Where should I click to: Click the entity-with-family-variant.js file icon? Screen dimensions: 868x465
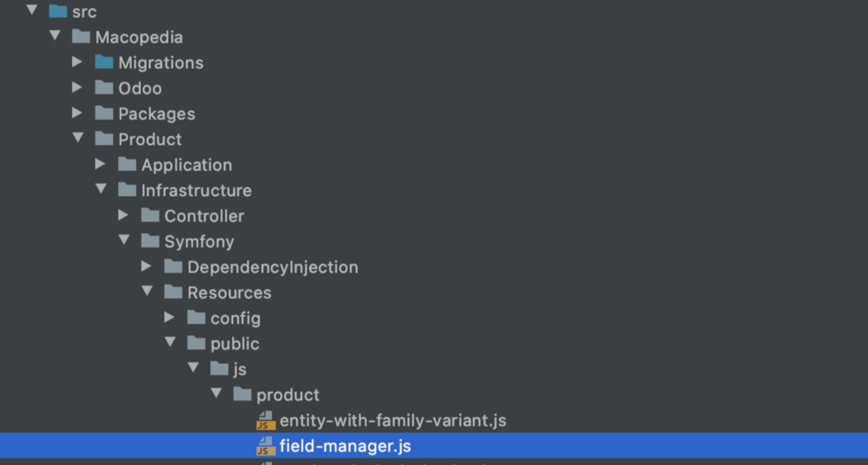coord(266,421)
